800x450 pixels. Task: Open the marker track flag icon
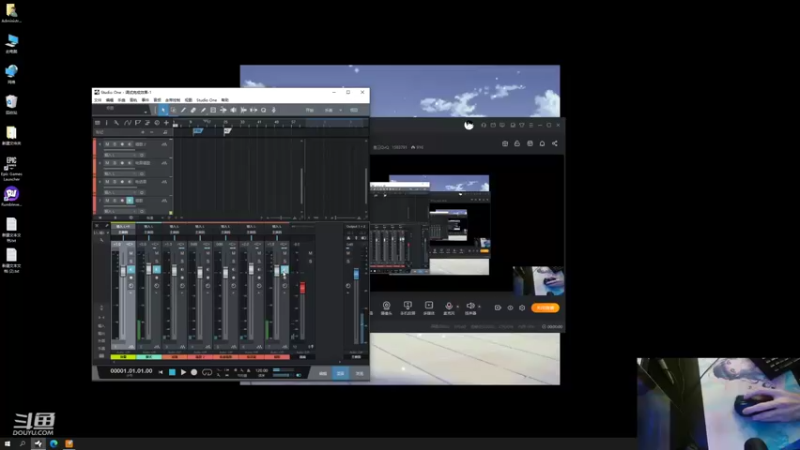pos(138,122)
